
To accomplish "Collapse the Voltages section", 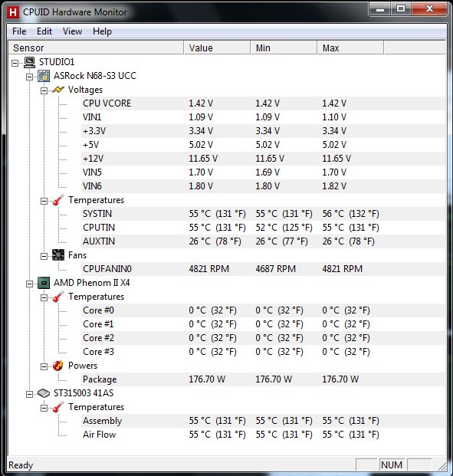I will pyautogui.click(x=44, y=90).
